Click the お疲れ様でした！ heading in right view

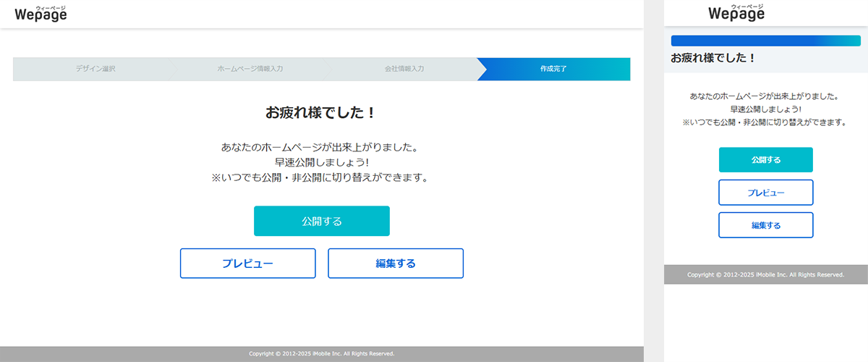[712, 58]
